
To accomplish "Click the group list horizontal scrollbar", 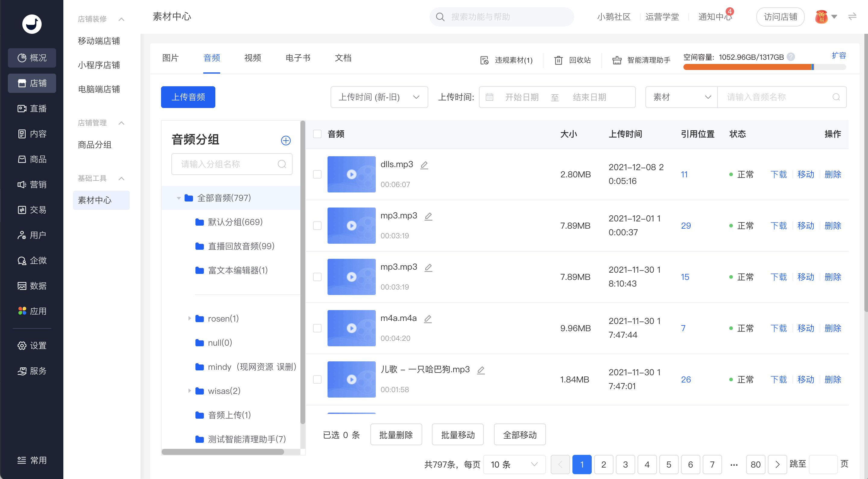I will point(222,452).
